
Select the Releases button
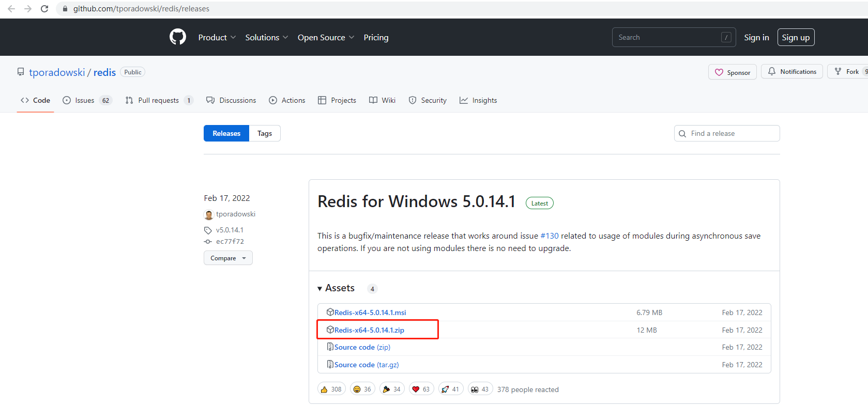pyautogui.click(x=226, y=133)
